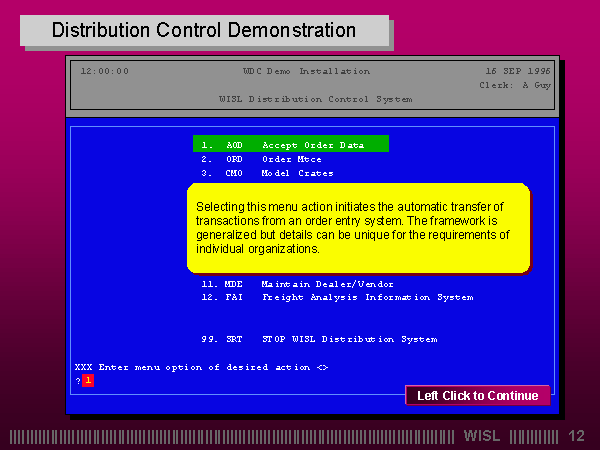Click the yellow explanation callout box
This screenshot has width=600, height=450.
pyautogui.click(x=359, y=228)
